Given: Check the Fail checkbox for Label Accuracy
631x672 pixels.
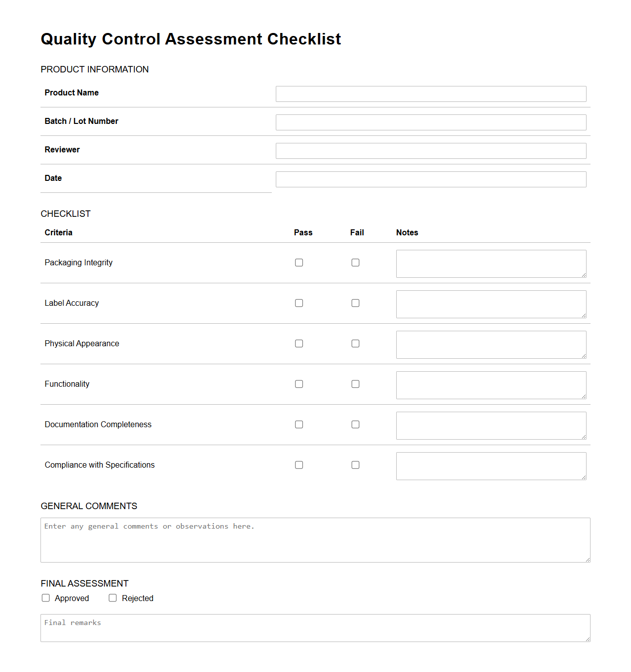Looking at the screenshot, I should point(355,303).
